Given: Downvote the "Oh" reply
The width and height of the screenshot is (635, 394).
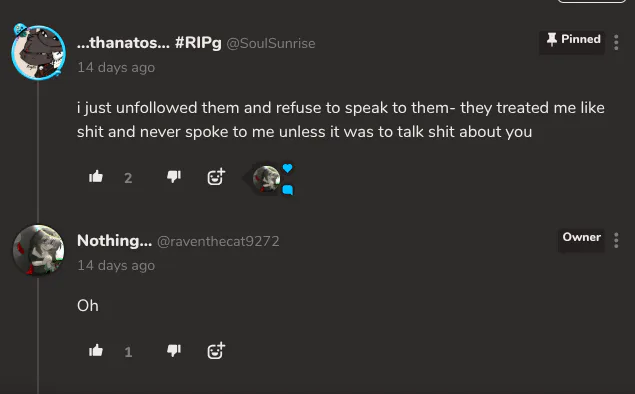Looking at the screenshot, I should tap(174, 350).
